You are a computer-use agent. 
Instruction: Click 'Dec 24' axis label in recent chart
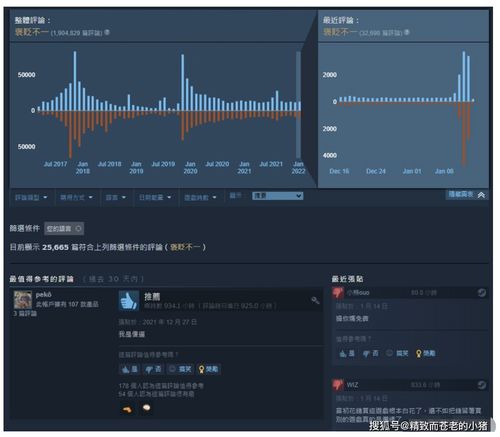pos(376,171)
